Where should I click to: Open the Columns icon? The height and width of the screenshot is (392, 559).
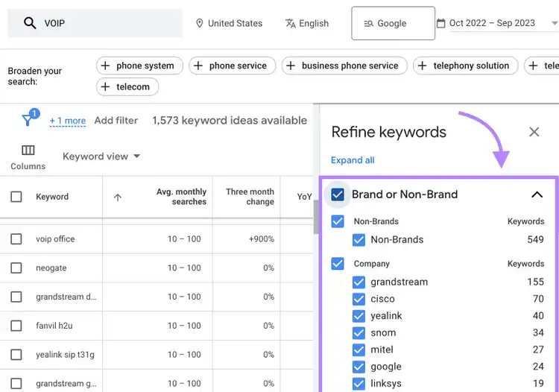(x=28, y=150)
